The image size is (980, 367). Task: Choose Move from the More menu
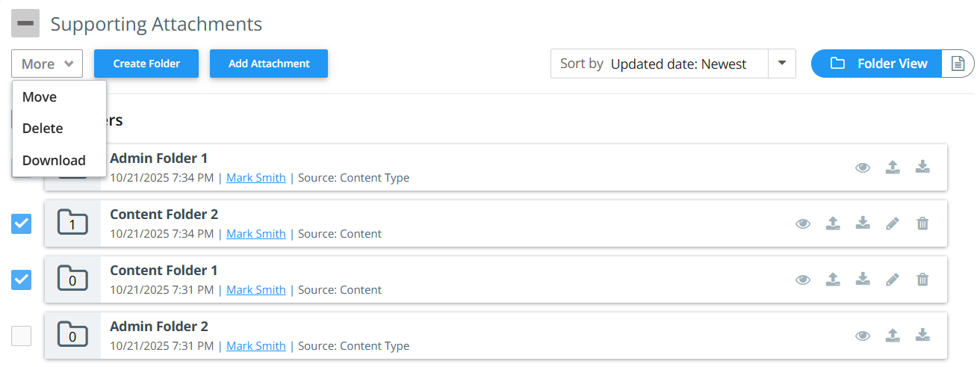(x=40, y=97)
